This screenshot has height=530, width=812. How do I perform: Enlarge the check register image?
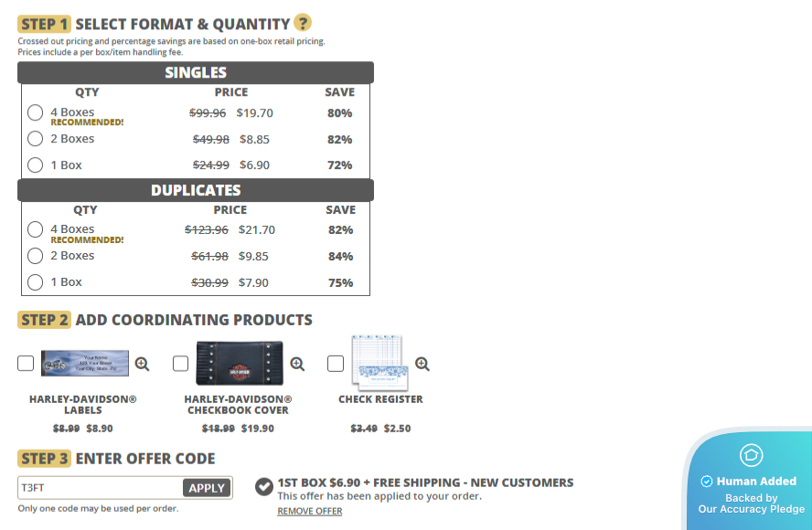click(422, 364)
